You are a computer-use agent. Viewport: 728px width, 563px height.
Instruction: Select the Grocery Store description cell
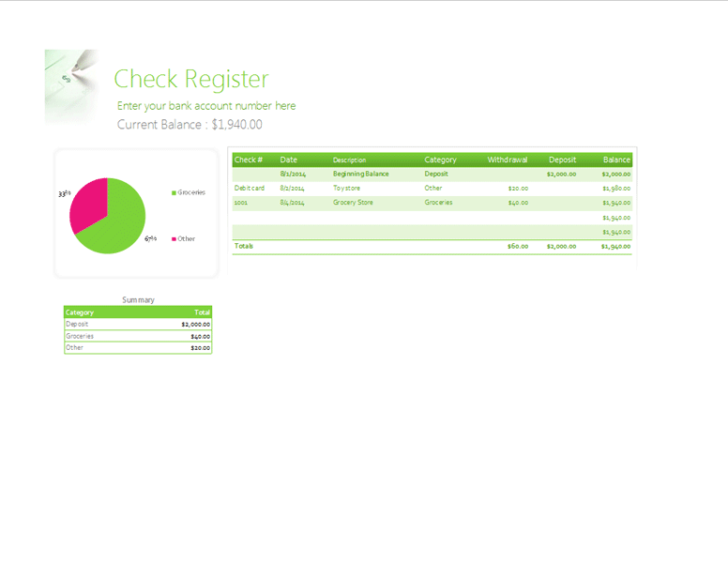(x=353, y=203)
